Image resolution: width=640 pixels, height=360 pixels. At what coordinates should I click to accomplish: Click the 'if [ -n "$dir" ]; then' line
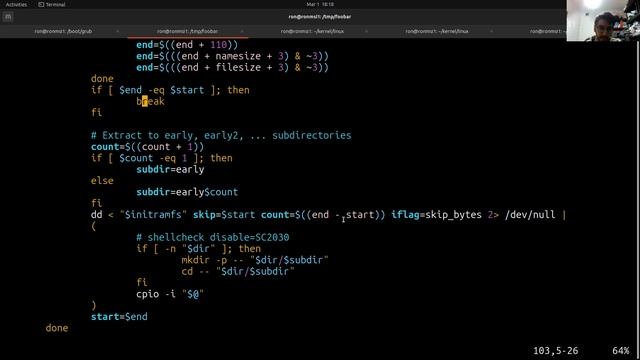[x=198, y=249]
